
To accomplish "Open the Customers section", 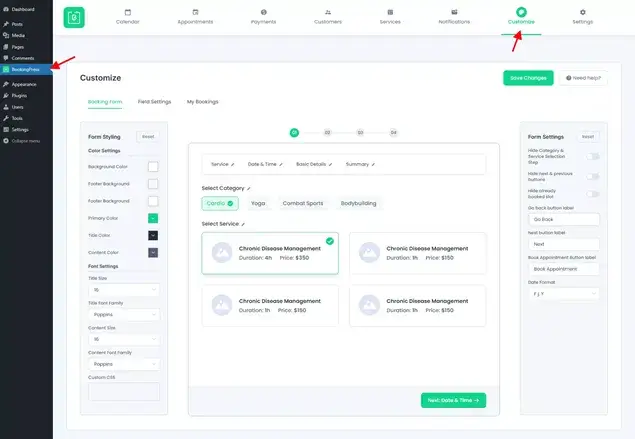I will pos(328,17).
